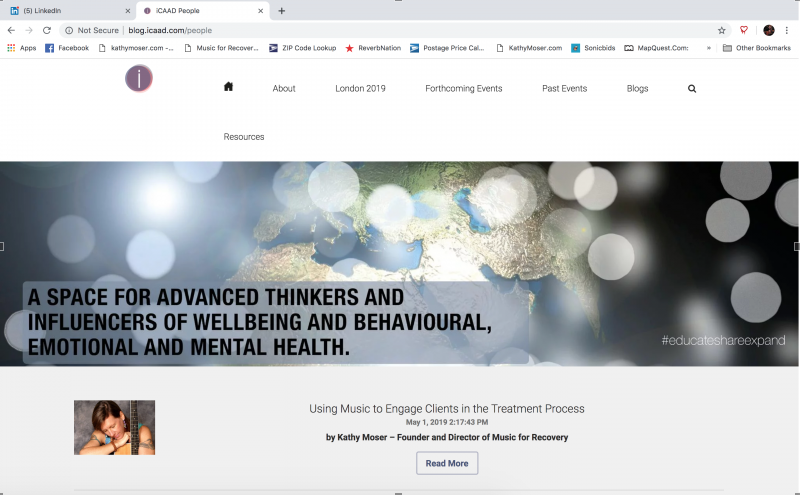Open the London 2019 menu item
The height and width of the screenshot is (495, 800).
click(360, 88)
